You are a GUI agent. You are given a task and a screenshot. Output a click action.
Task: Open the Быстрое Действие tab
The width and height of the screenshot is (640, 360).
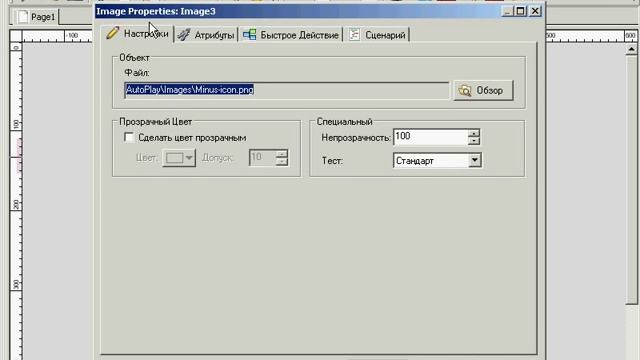click(x=291, y=35)
